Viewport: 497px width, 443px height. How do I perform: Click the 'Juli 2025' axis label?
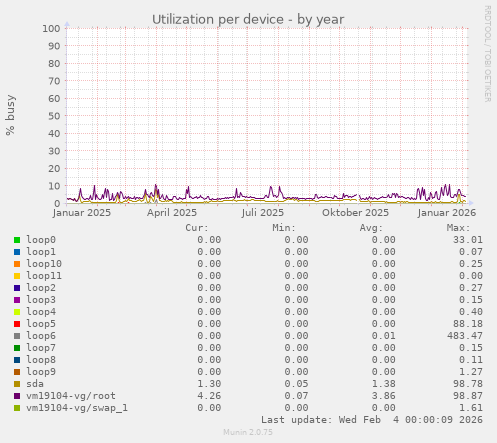click(x=263, y=212)
